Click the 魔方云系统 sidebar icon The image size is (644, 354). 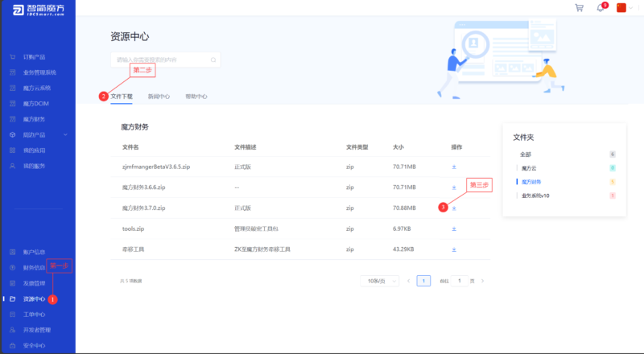point(13,88)
